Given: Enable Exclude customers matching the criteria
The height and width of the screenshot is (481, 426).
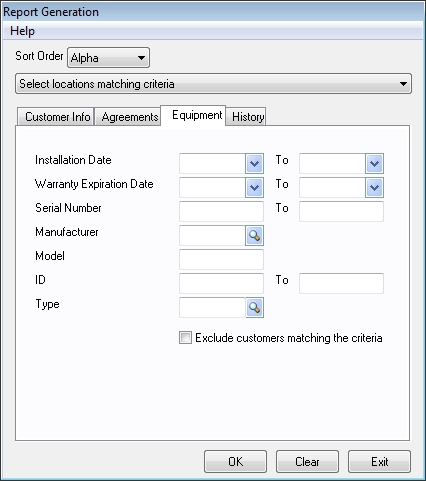Looking at the screenshot, I should pos(185,338).
